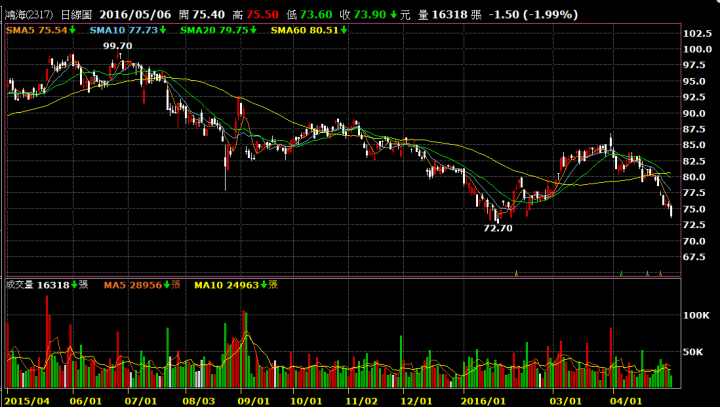Screen dimensions: 720x407
Task: Click the 日線圖 chart type label
Action: [77, 15]
